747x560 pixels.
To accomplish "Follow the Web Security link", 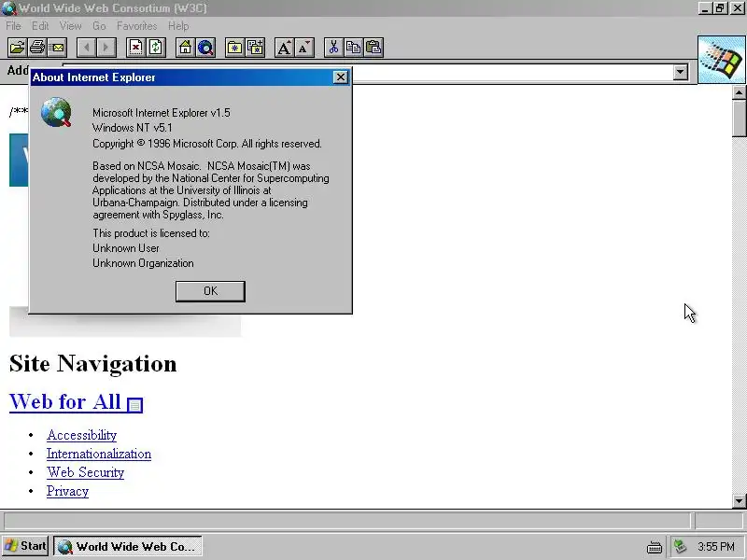I will 85,472.
